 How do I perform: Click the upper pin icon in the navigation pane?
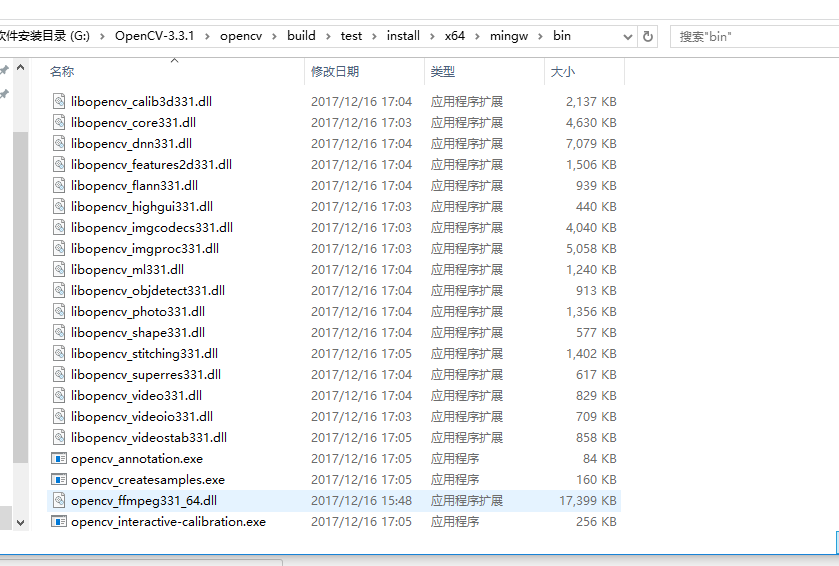[4, 70]
